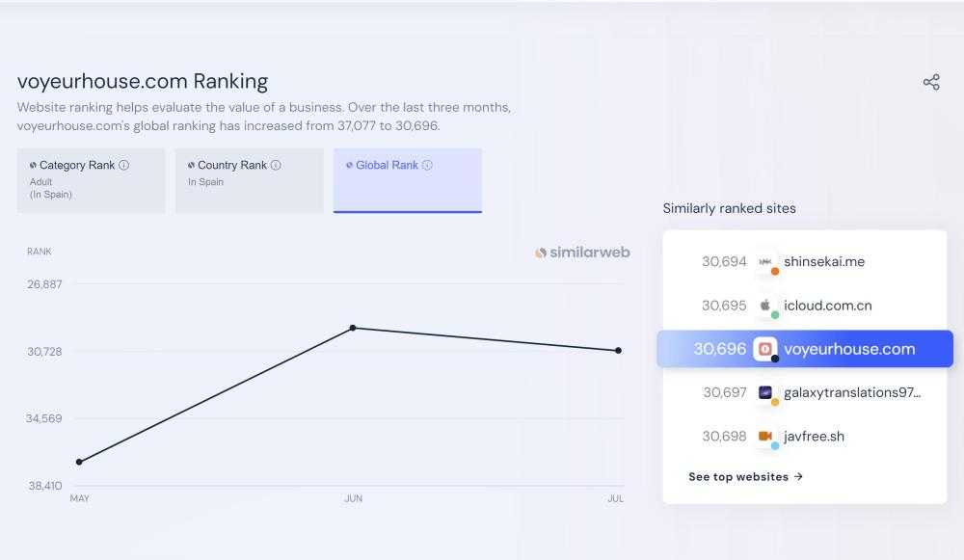Click the Global Rank info icon
The width and height of the screenshot is (964, 560).
(x=428, y=165)
